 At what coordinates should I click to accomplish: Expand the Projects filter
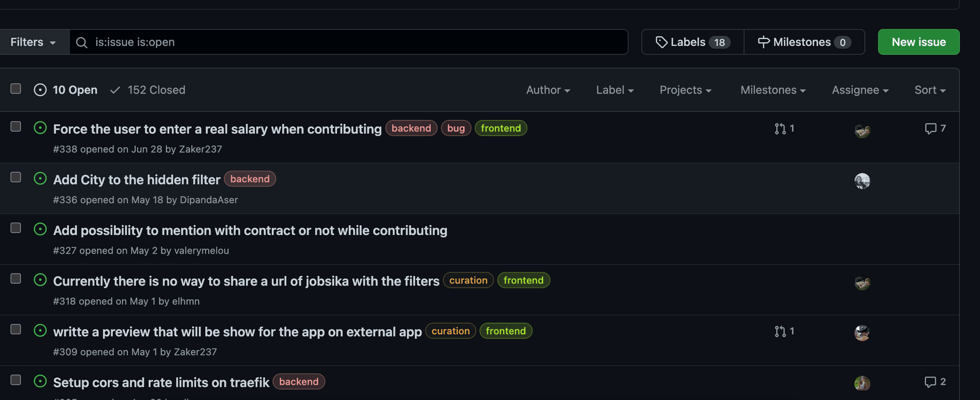click(x=686, y=90)
